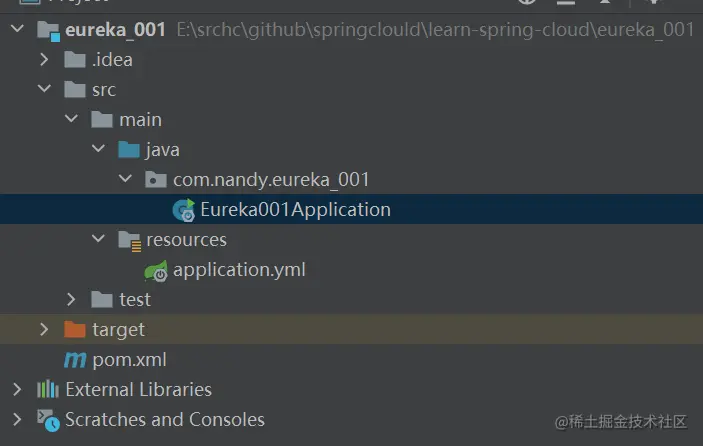703x446 pixels.
Task: Click the blue java source root icon
Action: (129, 150)
